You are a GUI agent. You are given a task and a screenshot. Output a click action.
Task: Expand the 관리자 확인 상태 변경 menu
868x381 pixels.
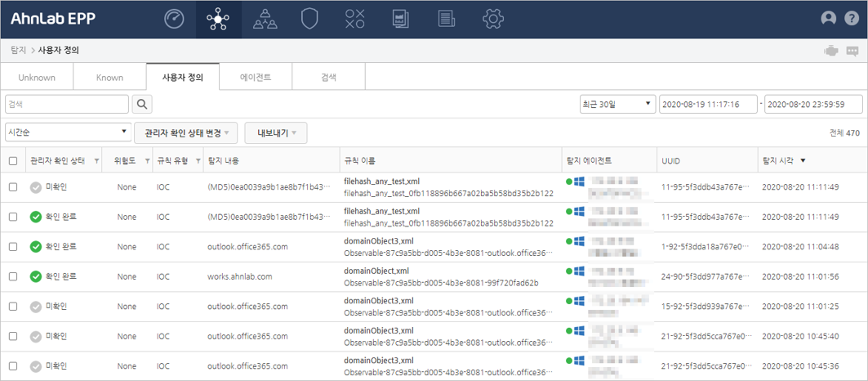coord(186,132)
